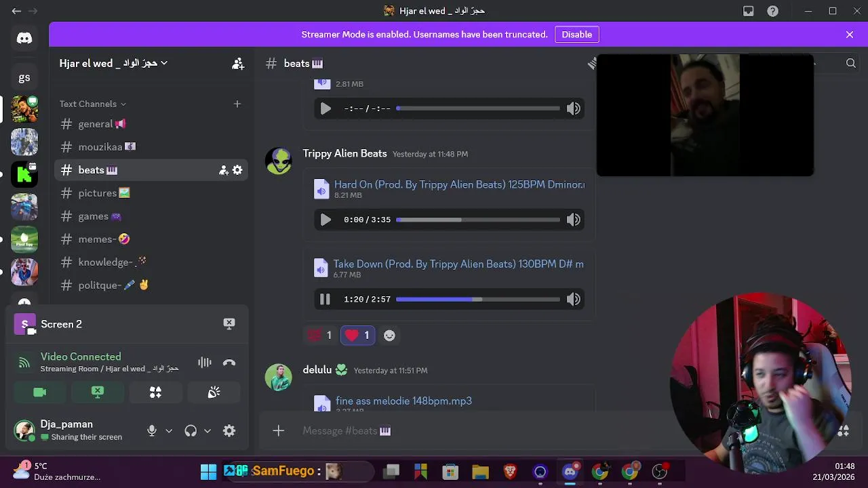
Task: Click noise suppression waveform icon
Action: pos(204,363)
